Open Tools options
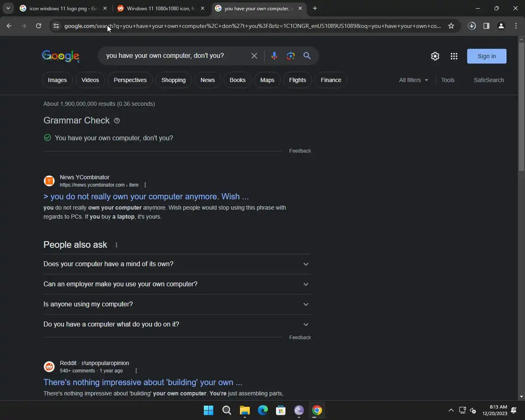525x420 pixels. tap(447, 80)
